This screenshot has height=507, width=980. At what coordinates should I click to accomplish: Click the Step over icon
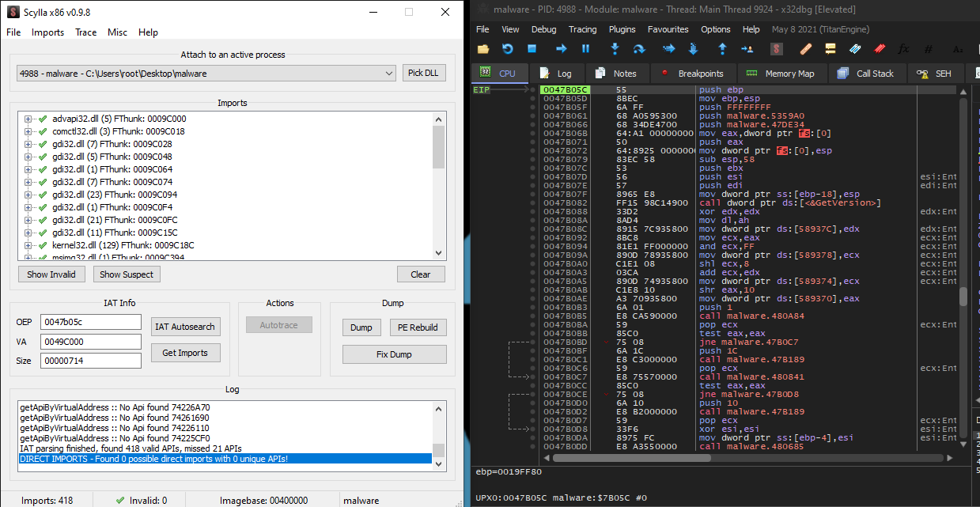639,49
